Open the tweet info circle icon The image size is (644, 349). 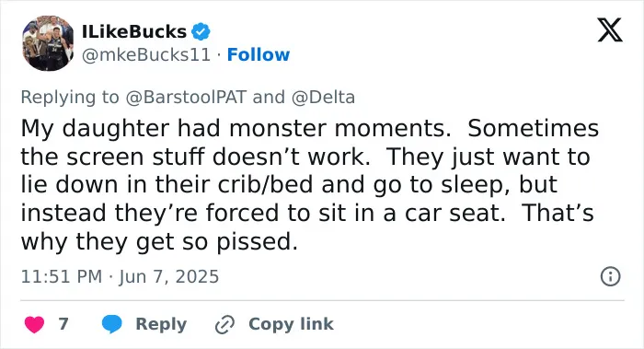610,276
